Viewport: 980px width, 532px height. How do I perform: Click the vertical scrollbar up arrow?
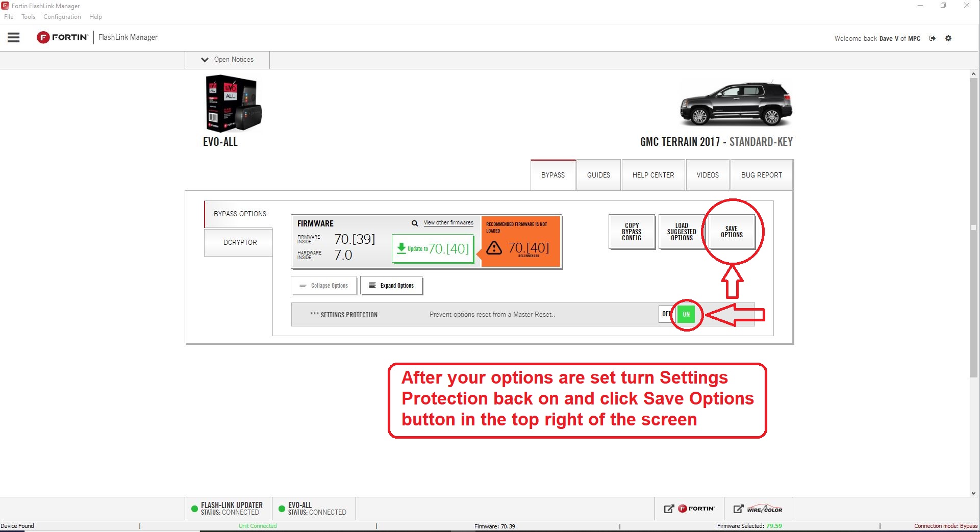pos(973,74)
